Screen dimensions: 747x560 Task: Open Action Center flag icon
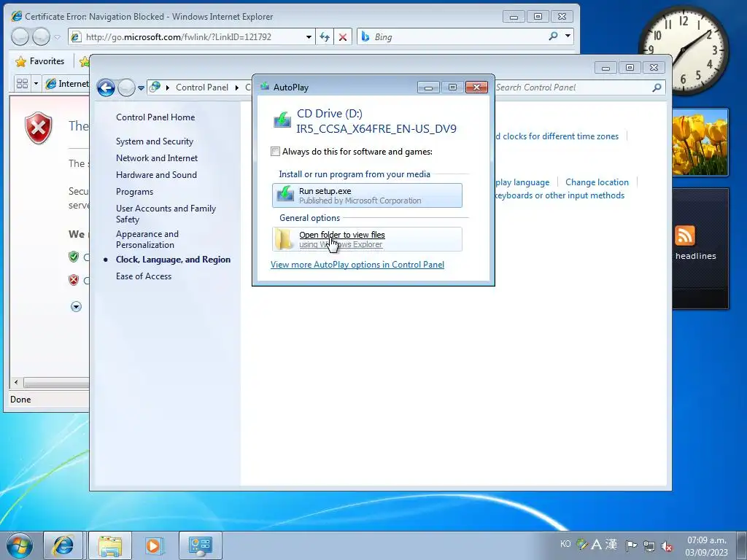tap(632, 545)
